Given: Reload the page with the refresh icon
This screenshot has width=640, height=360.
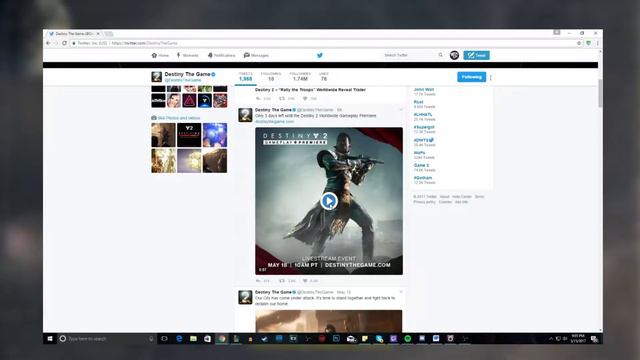Looking at the screenshot, I should 64,43.
